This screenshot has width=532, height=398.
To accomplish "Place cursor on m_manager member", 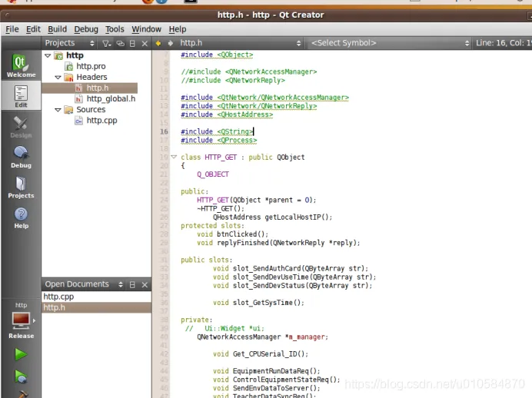I will point(308,337).
